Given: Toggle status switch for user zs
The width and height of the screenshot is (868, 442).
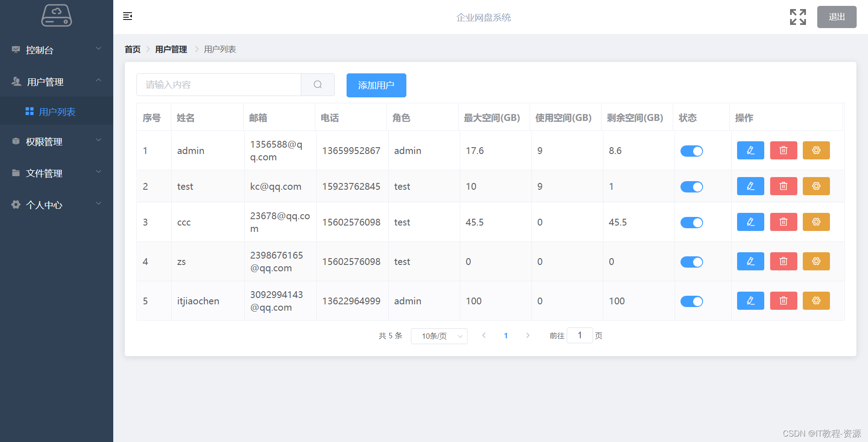Looking at the screenshot, I should (691, 262).
